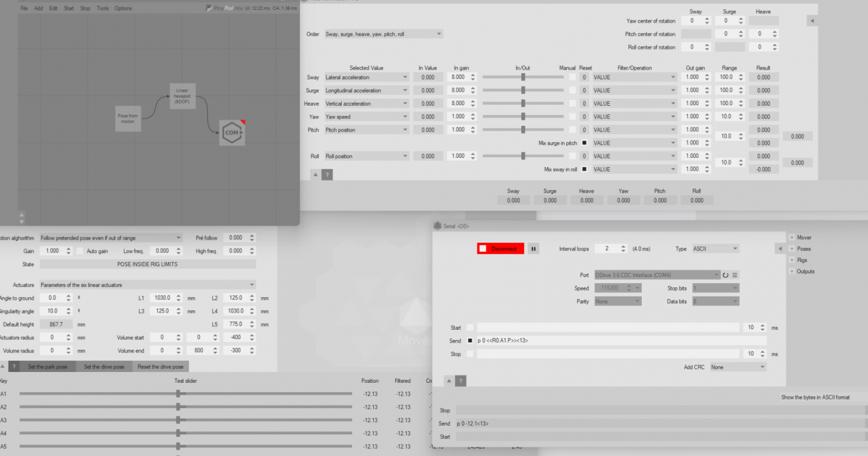
Task: Select the Pose from motion node
Action: click(128, 119)
